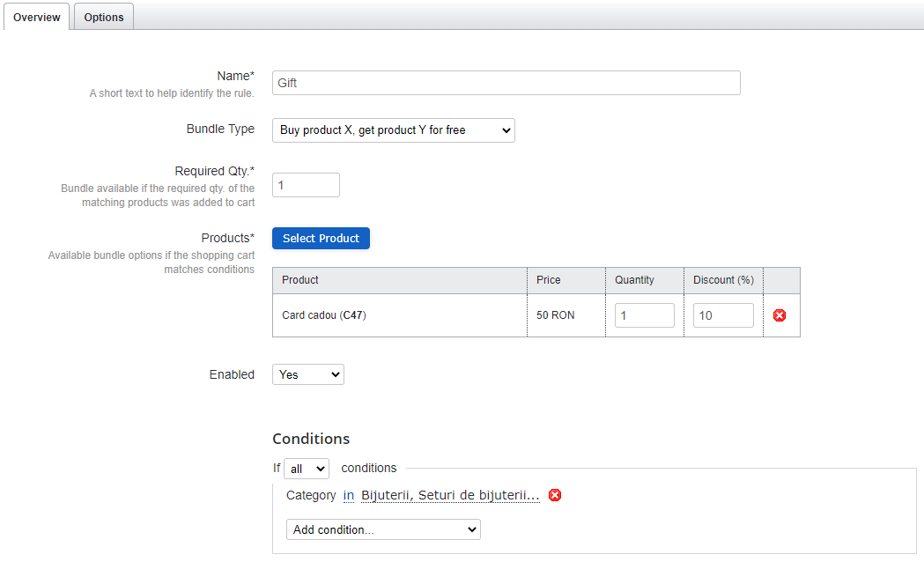This screenshot has width=924, height=562.
Task: Remove the Card cadou product row
Action: click(x=779, y=314)
